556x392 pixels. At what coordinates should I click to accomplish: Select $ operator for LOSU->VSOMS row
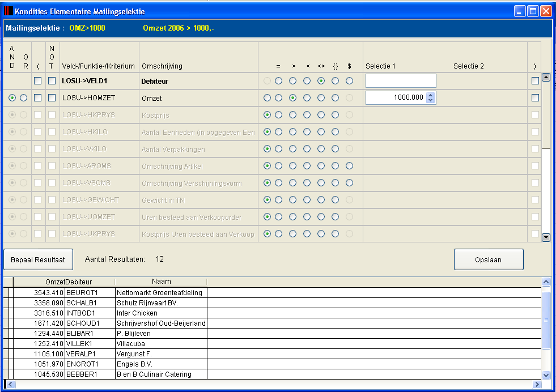pyautogui.click(x=349, y=183)
